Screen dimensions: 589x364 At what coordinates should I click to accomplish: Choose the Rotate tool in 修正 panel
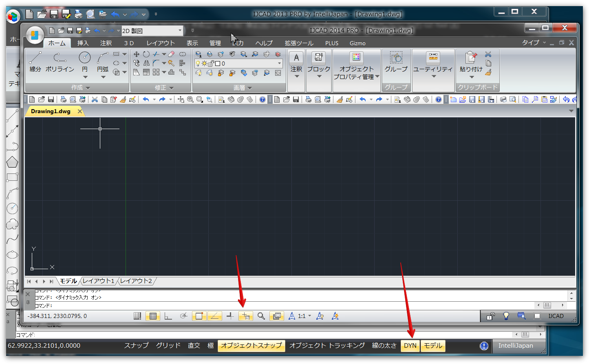pyautogui.click(x=146, y=54)
